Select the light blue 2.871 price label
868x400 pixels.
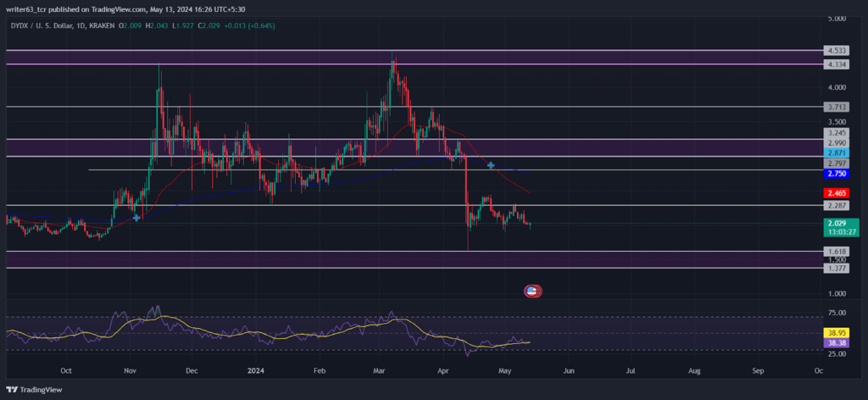coord(835,153)
